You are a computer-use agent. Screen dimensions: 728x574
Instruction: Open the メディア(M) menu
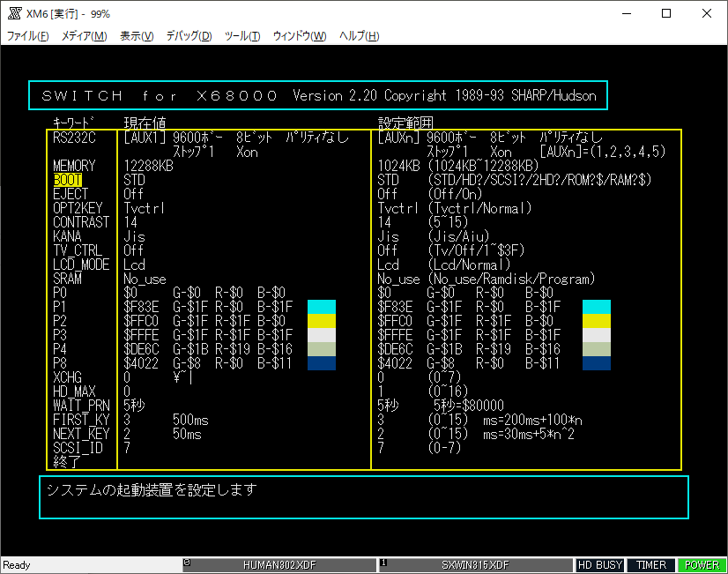tap(84, 36)
